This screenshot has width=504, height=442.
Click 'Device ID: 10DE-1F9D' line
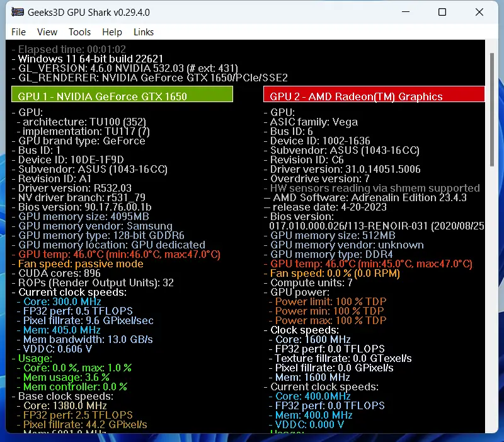click(x=68, y=160)
